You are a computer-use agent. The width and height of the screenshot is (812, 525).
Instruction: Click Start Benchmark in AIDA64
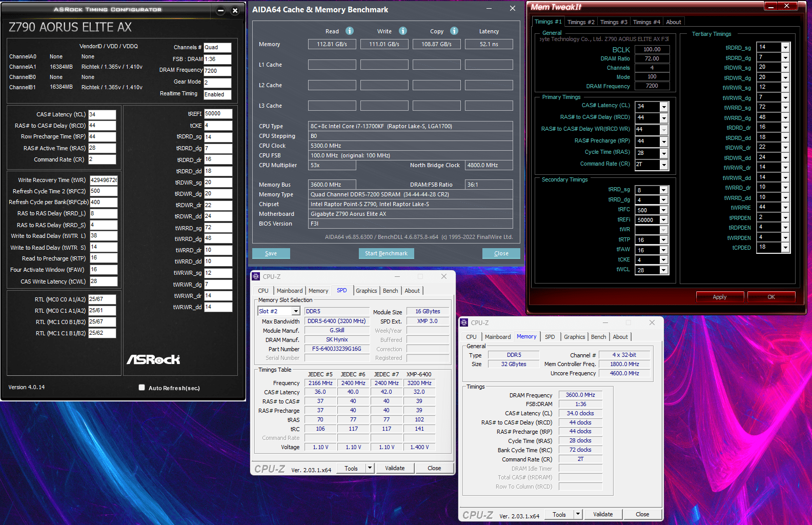pyautogui.click(x=386, y=253)
